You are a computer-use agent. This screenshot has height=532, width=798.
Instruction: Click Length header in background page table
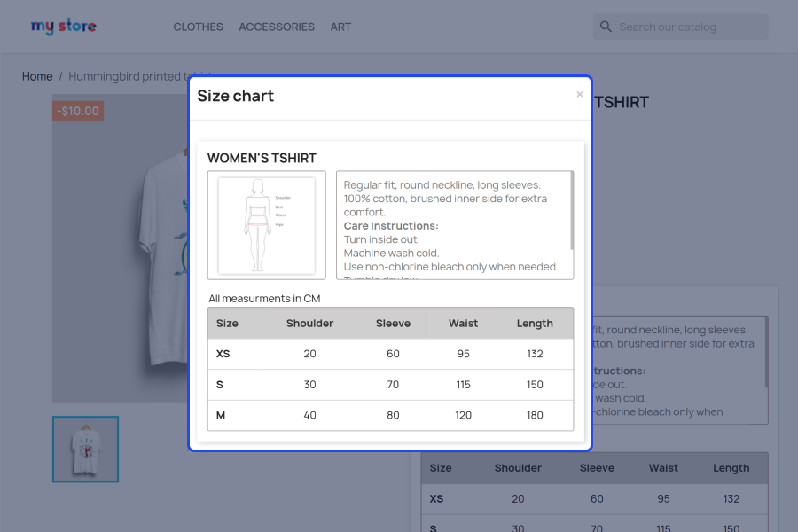[731, 468]
